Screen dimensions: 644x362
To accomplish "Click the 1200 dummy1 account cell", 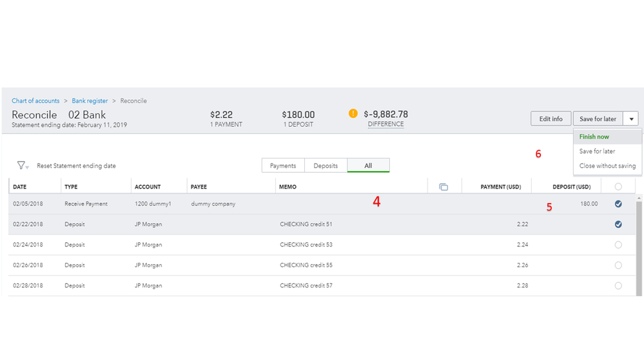I will click(x=153, y=204).
